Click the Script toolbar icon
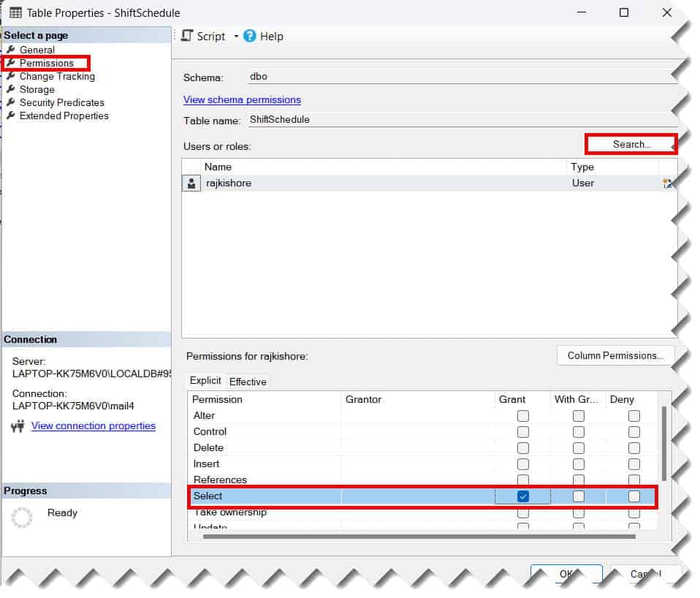 [187, 36]
